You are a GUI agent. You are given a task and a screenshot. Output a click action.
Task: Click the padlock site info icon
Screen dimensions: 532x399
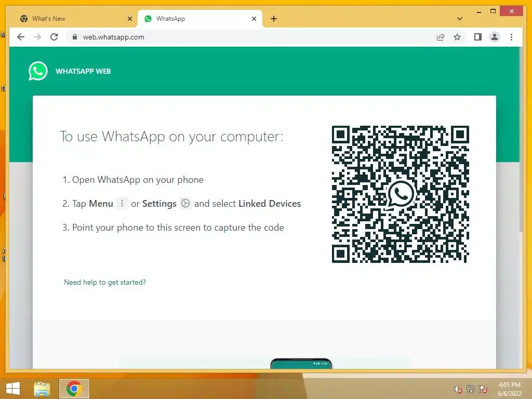click(x=75, y=37)
